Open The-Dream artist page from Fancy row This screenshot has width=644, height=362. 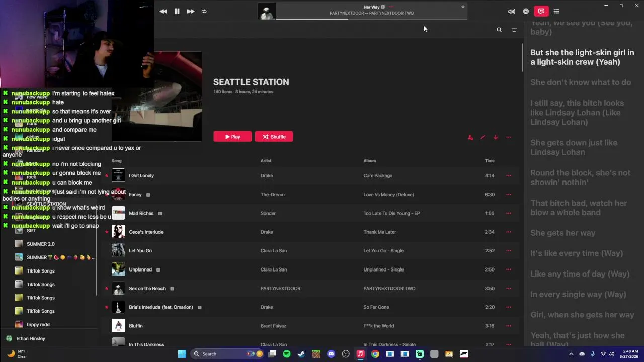coord(272,195)
